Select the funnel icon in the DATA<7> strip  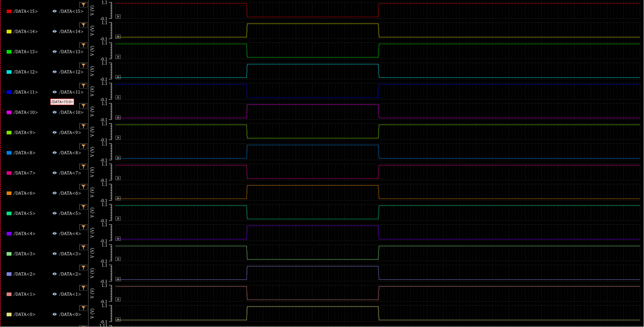click(x=83, y=167)
